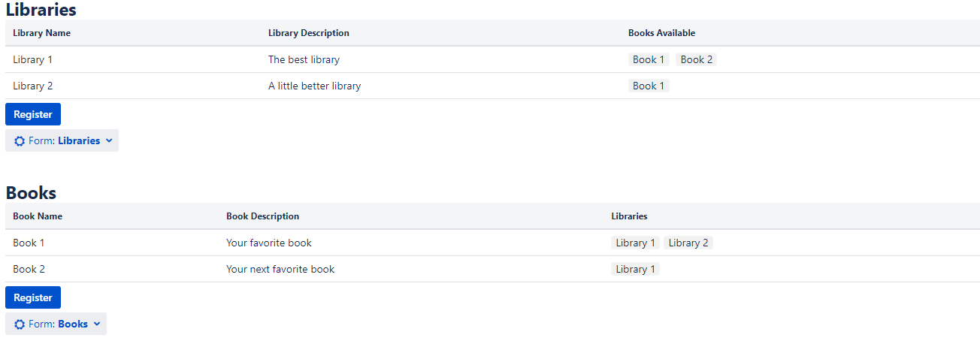Click Register below the Books table

click(33, 297)
